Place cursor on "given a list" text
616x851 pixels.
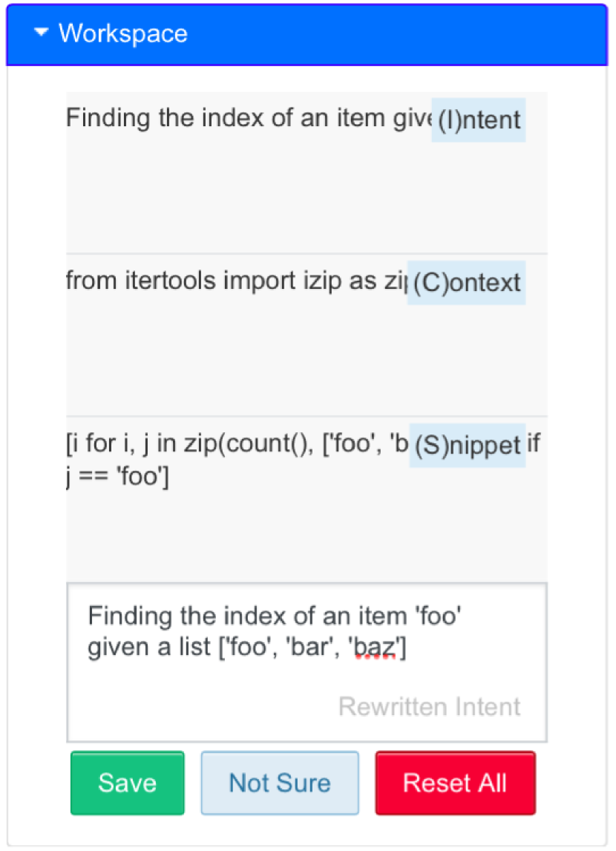click(149, 648)
